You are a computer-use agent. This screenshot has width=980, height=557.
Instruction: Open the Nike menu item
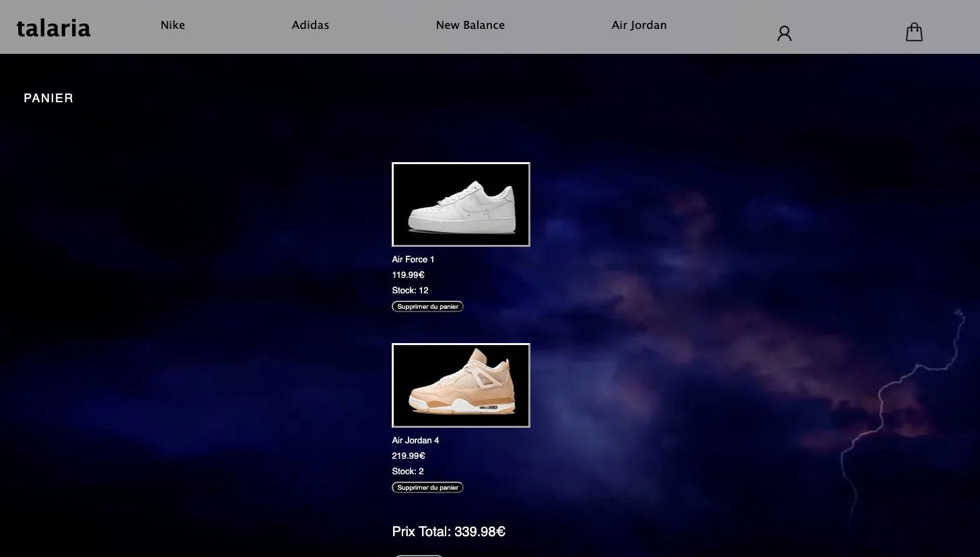(x=173, y=25)
